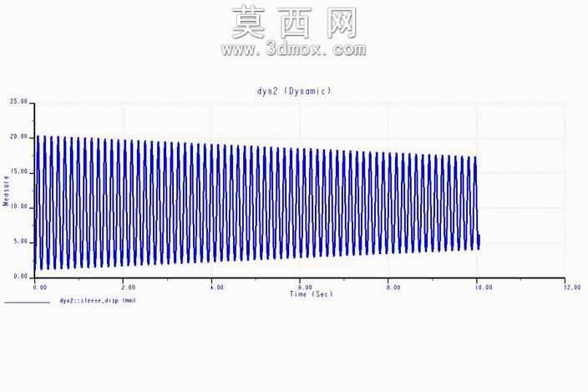Image resolution: width=588 pixels, height=392 pixels.
Task: Click x-axis value 12.00
Action: (x=572, y=287)
